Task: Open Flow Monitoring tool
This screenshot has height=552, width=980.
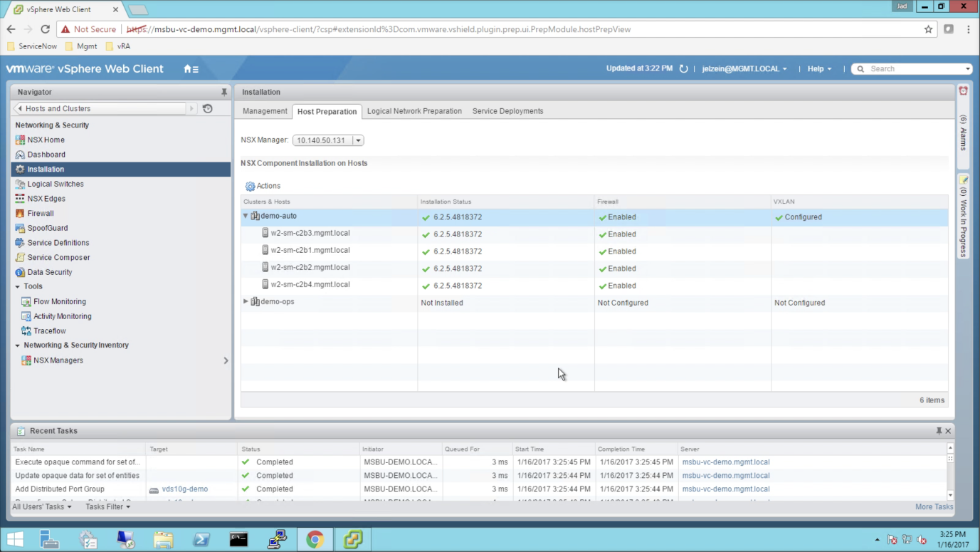Action: point(60,301)
